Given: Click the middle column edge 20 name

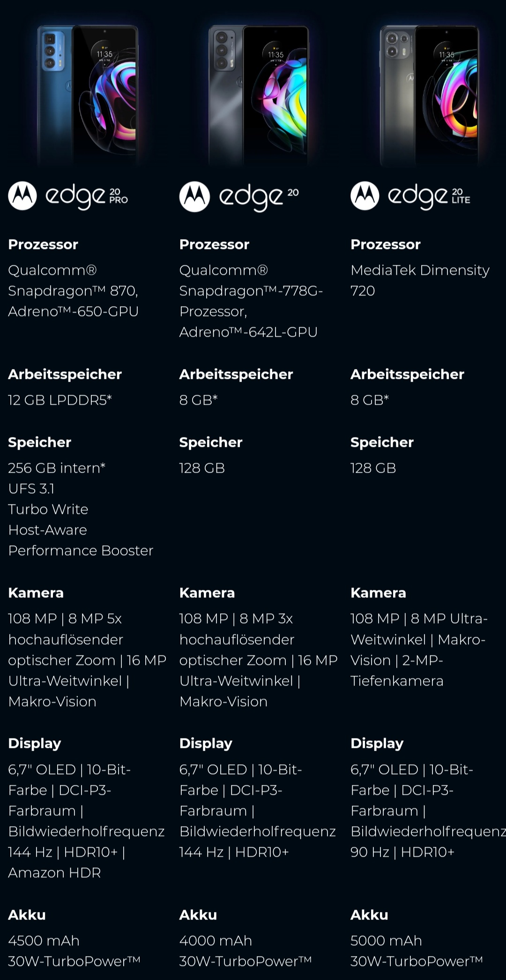Looking at the screenshot, I should point(259,198).
